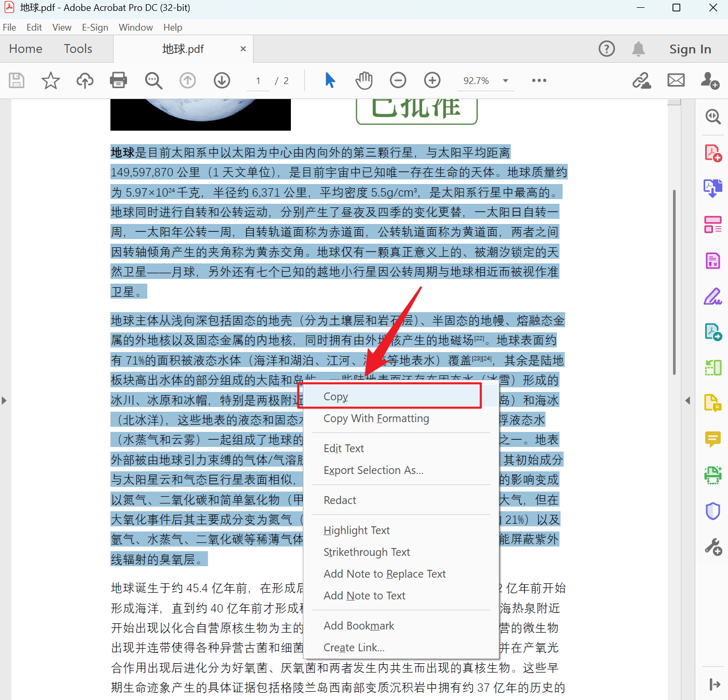
Task: Collapse the right tools pane
Action: coord(688,400)
